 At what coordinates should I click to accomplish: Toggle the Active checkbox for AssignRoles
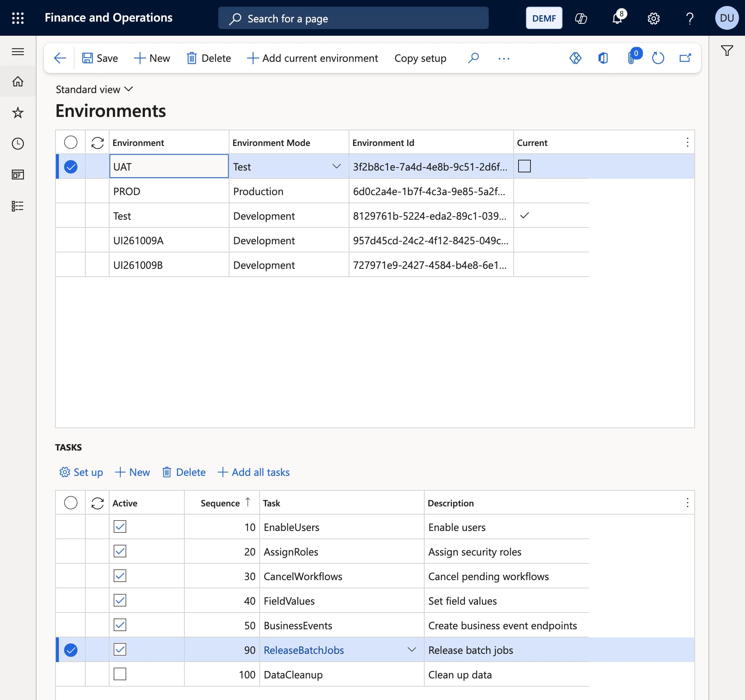[120, 551]
